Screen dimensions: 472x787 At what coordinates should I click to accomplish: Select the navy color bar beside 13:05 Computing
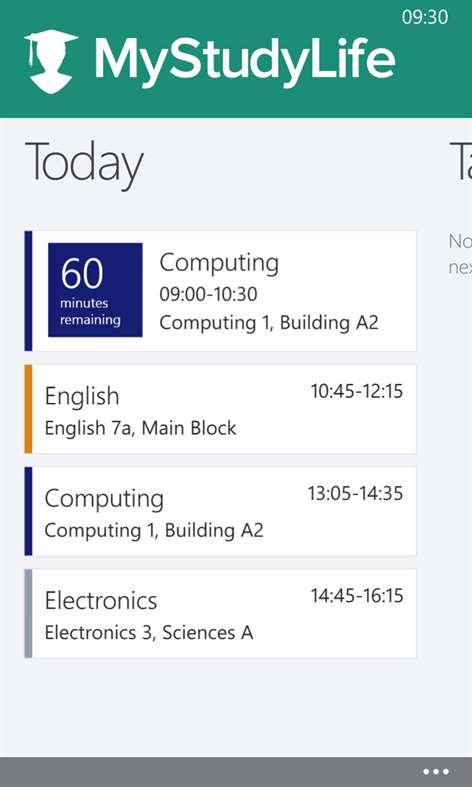tap(28, 511)
